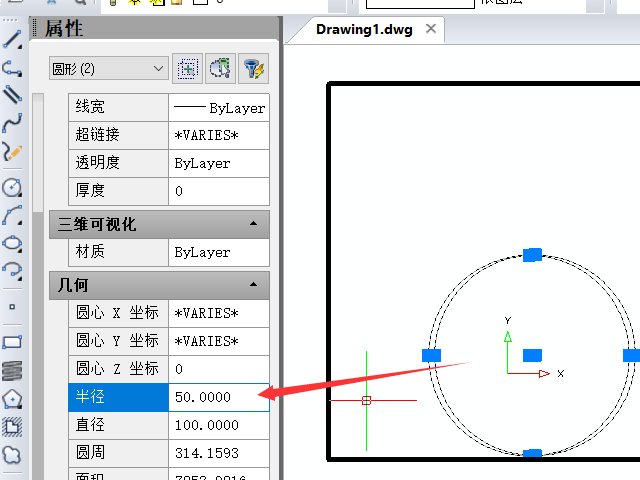Click the properties panel vertical scrollbar
The height and width of the screenshot is (480, 640).
38,286
